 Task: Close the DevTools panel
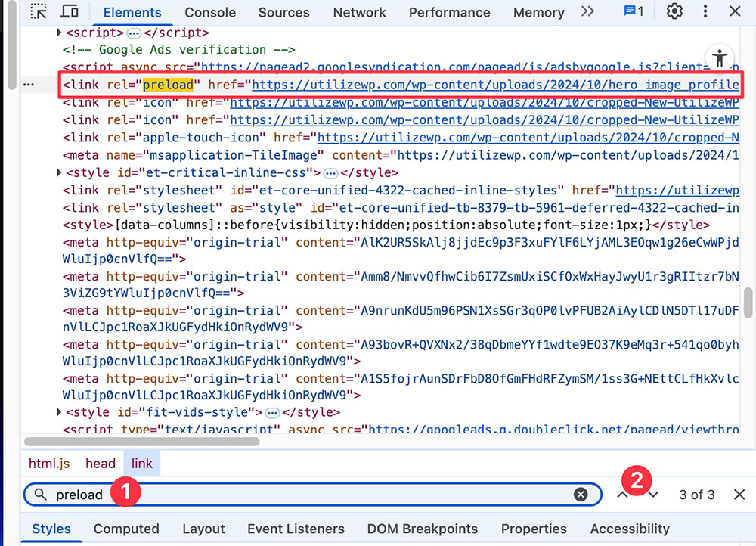(735, 11)
